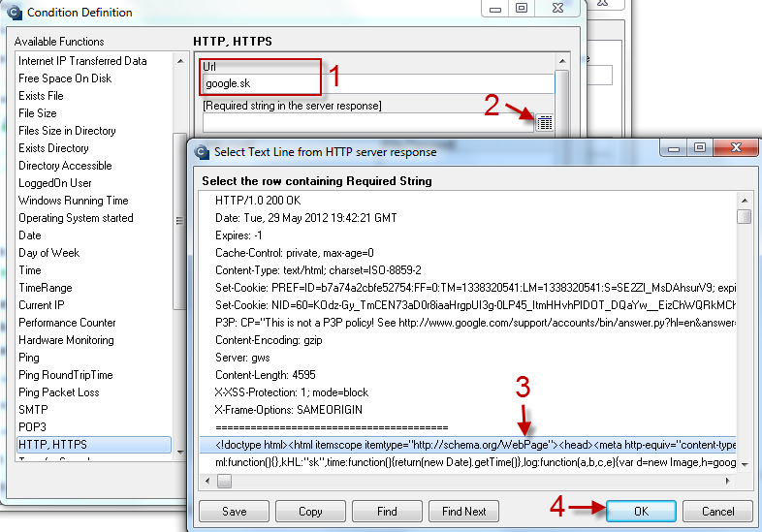Select the Cache-Control: private row
Viewport: 762px width, 532px height.
[x=467, y=253]
